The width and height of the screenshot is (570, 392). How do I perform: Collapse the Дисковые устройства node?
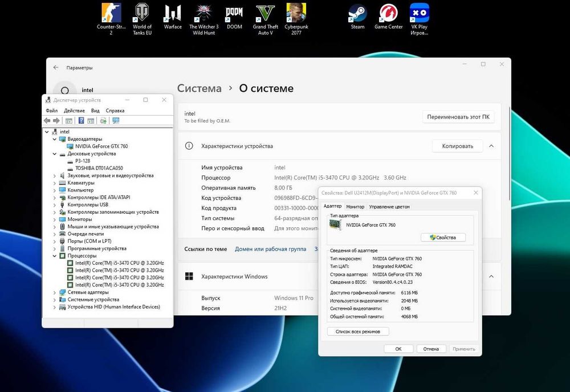point(55,154)
